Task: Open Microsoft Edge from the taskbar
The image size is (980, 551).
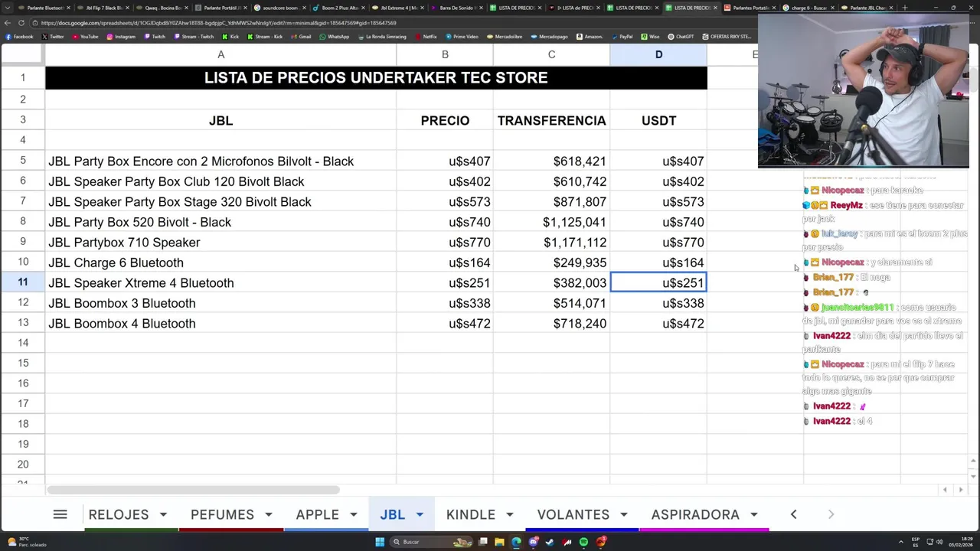Action: [516, 542]
